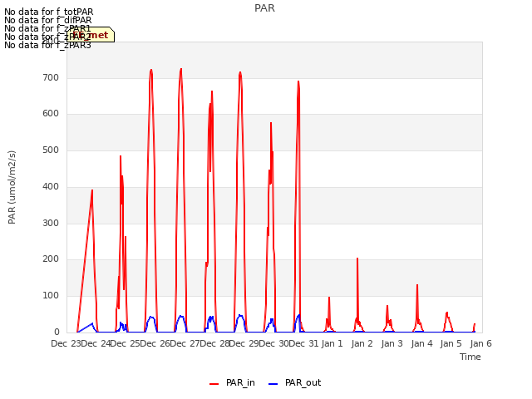This screenshot has height=399, width=532.
Task: Click the Jan 4 PAR_in spike near 130
Action: pos(417,286)
